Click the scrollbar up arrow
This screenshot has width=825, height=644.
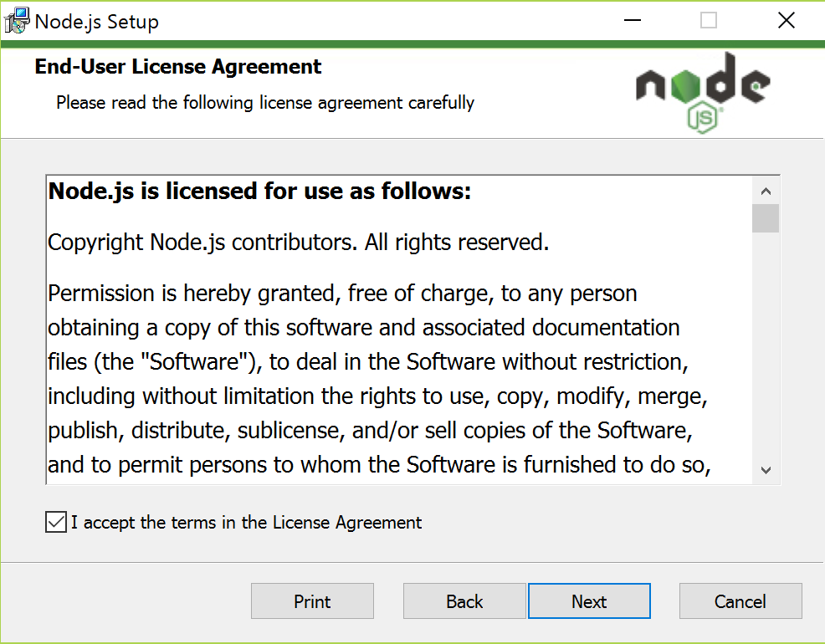click(x=766, y=191)
